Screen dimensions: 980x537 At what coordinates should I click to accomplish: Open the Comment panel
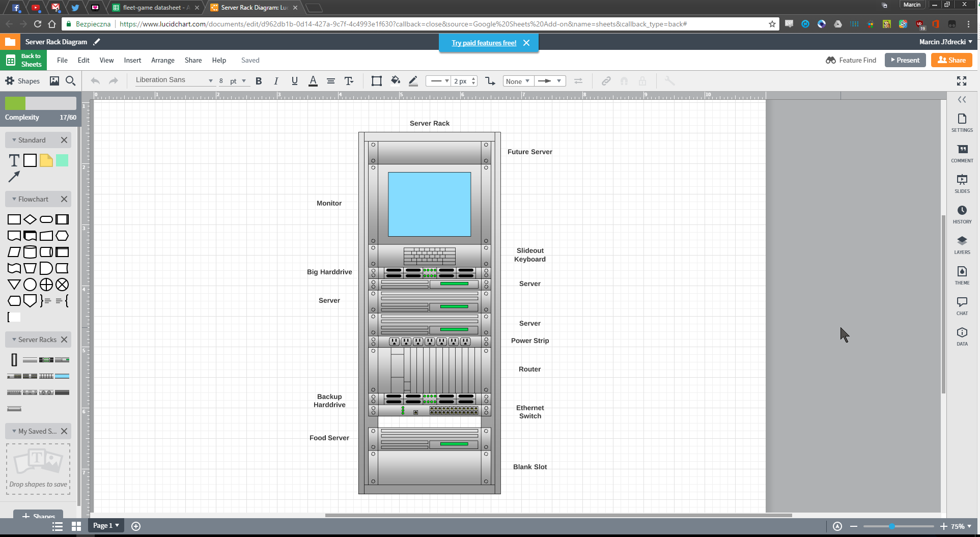(x=962, y=153)
